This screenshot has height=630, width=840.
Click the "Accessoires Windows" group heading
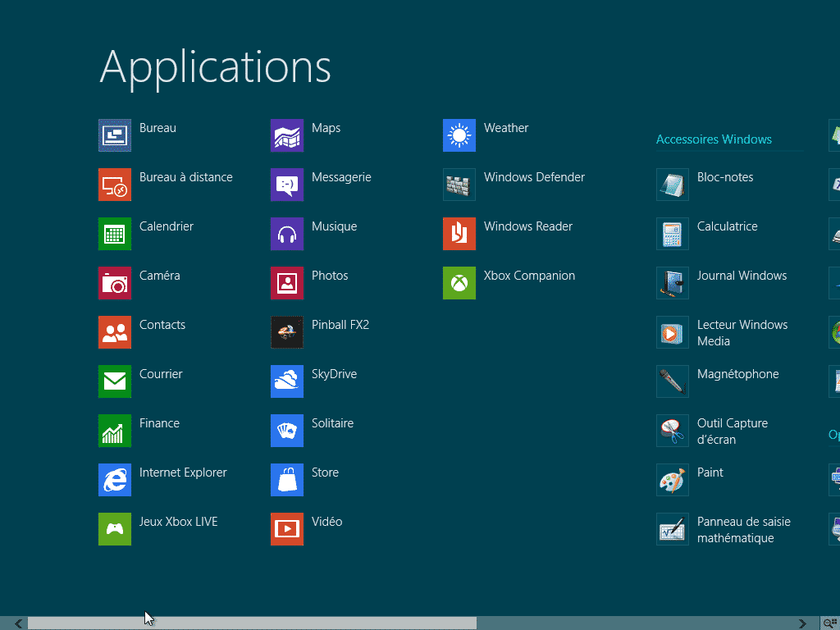(x=714, y=139)
